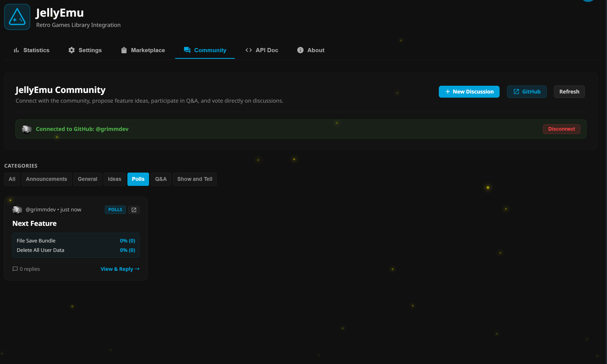
Task: Open Next Feature post externally via icon
Action: (x=134, y=210)
